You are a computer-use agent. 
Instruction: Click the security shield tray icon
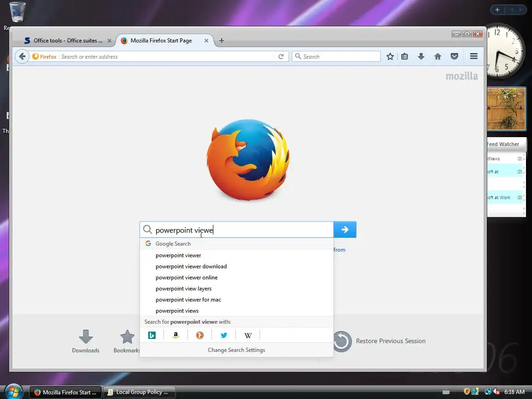click(466, 392)
